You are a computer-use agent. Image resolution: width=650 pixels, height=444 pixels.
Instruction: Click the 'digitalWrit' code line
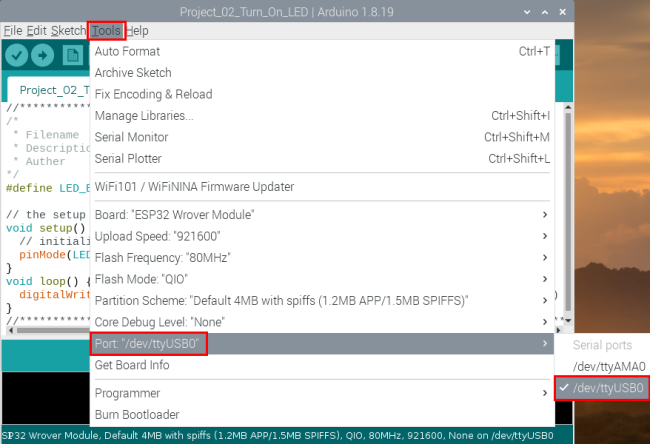point(54,295)
